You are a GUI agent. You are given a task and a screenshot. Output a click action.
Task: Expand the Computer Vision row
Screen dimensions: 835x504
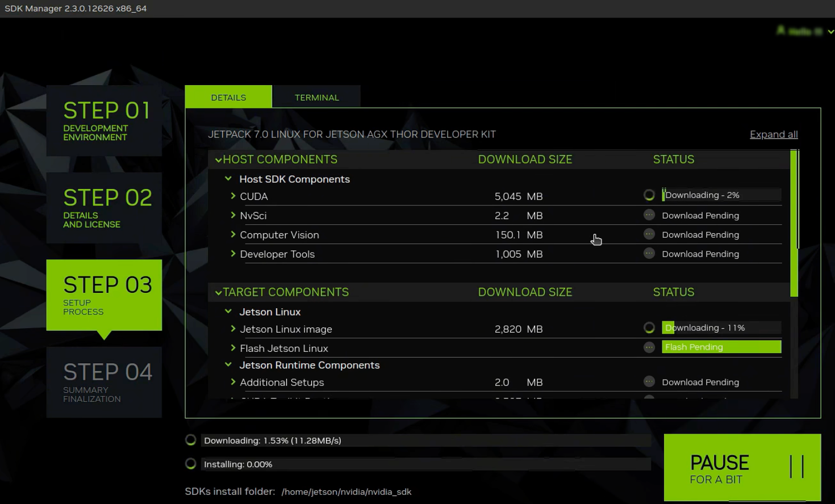point(233,234)
